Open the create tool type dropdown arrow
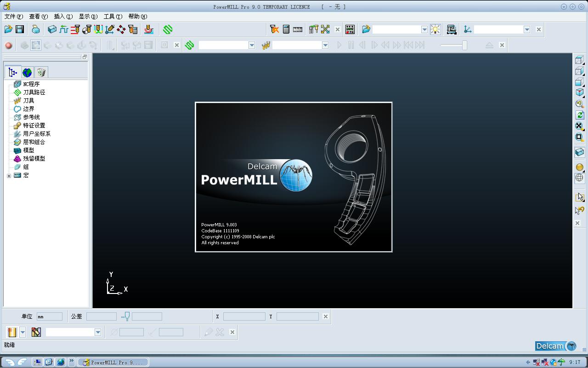Screen dimensions: 588x368 click(x=22, y=332)
